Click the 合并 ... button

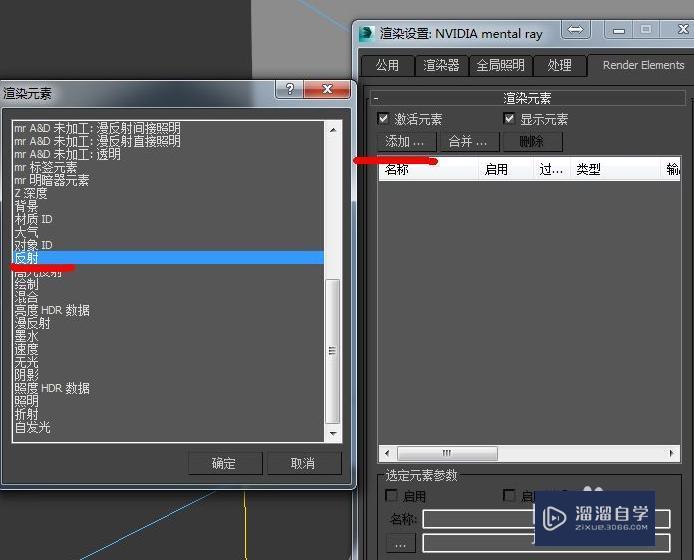pos(469,142)
